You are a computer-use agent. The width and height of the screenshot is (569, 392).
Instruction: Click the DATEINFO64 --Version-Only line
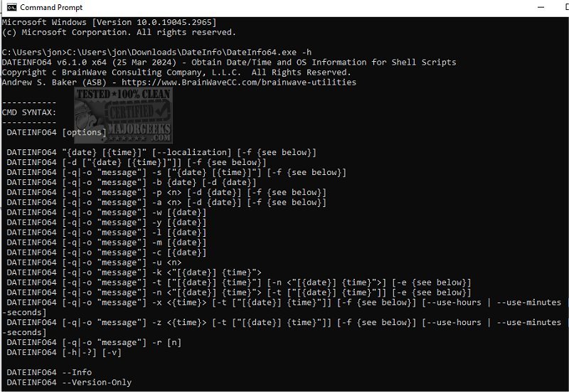click(69, 382)
